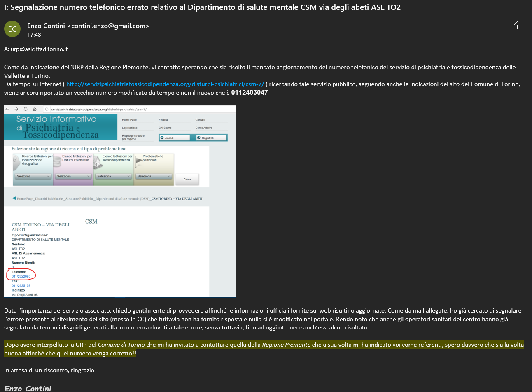Click the browser home icon in screenshot
Screen dimensions: 532x392
click(35, 109)
